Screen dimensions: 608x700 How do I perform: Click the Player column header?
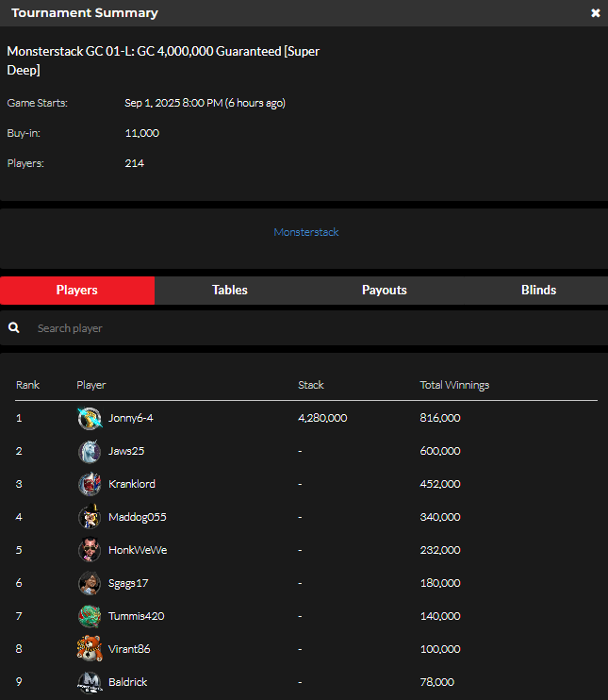91,385
